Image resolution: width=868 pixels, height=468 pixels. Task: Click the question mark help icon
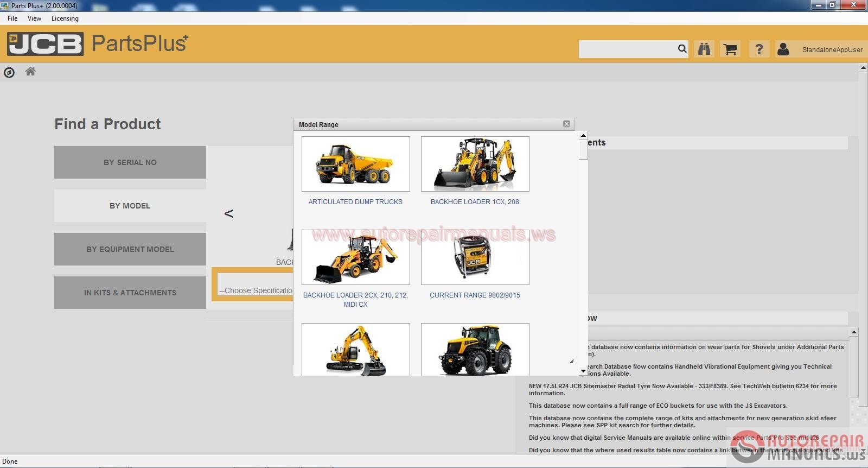[x=759, y=49]
